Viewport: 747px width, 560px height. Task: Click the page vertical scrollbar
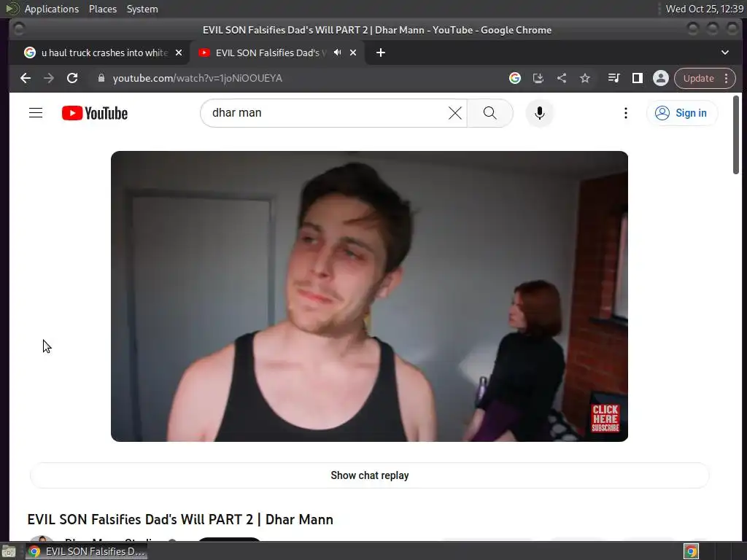pyautogui.click(x=736, y=135)
